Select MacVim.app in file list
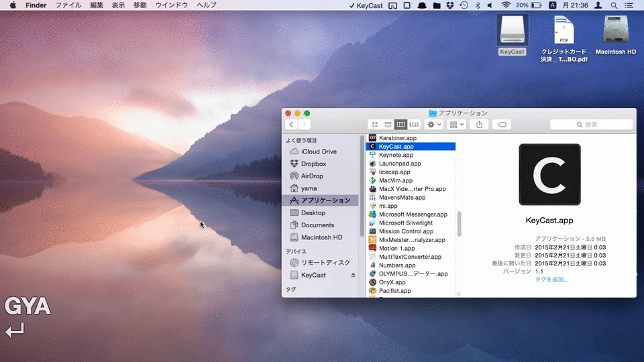Viewport: 644px width, 362px height. click(411, 180)
